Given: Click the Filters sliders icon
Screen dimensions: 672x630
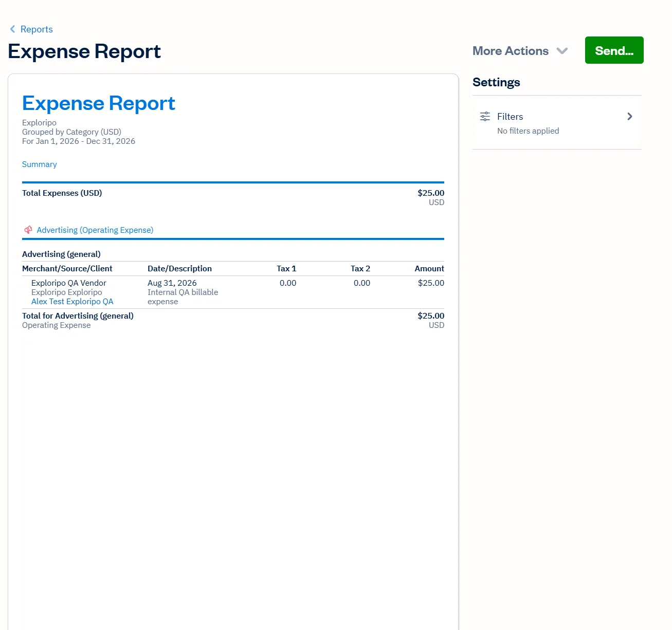Looking at the screenshot, I should click(485, 117).
